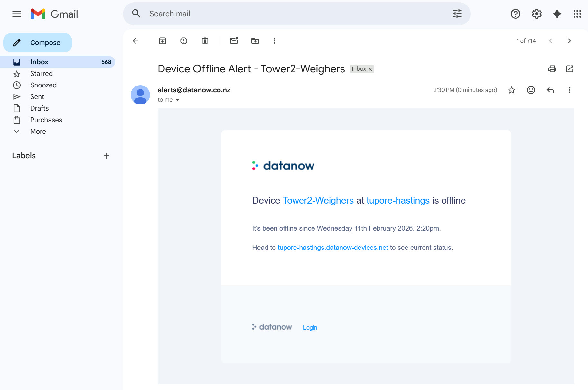Open the Google apps grid
Screen dimensions: 588x390
(578, 14)
